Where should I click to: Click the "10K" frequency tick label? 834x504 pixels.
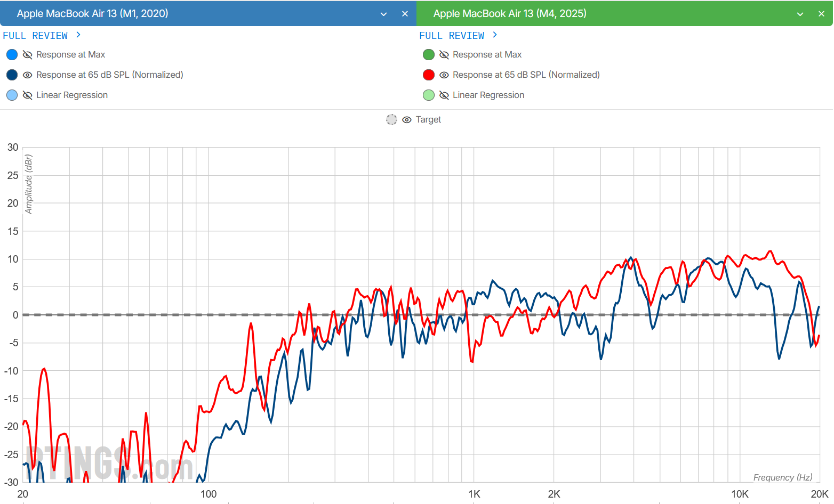(740, 494)
